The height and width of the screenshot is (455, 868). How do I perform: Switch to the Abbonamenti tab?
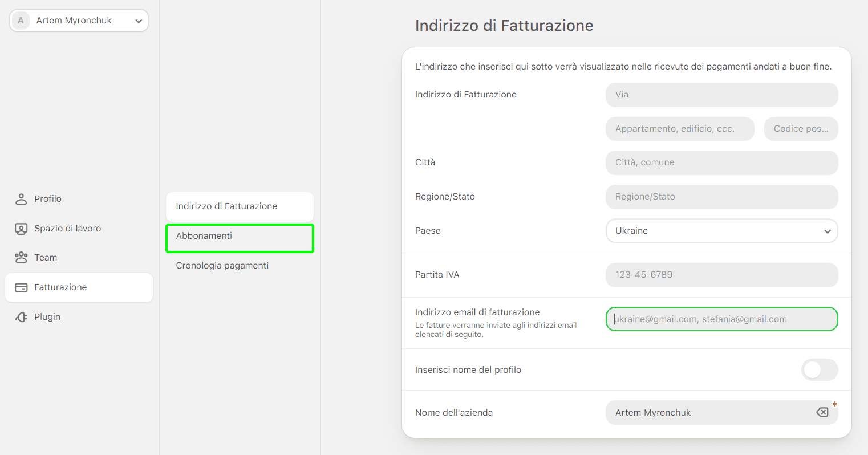point(240,235)
